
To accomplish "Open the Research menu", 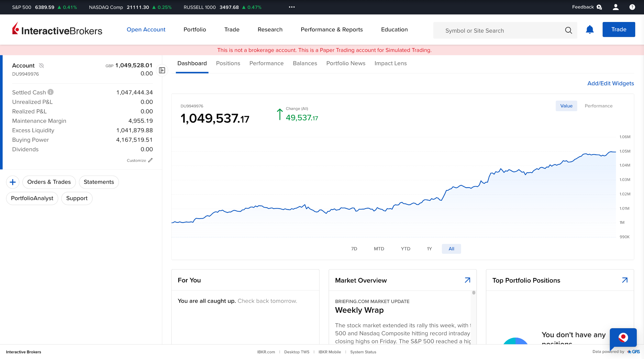I will pyautogui.click(x=270, y=30).
